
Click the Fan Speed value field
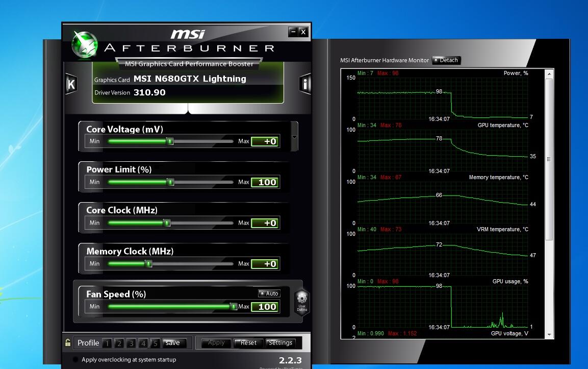pyautogui.click(x=265, y=307)
